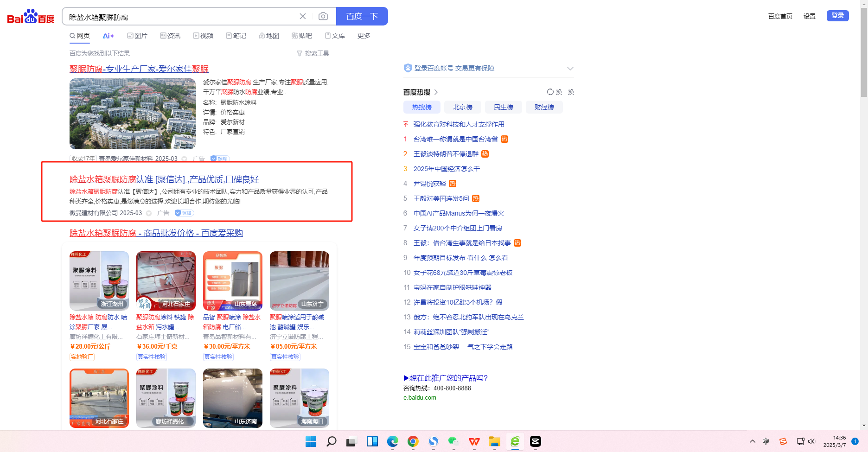Viewport: 868px width, 452px height.
Task: Open the 山东济宁 product image
Action: coord(300,281)
